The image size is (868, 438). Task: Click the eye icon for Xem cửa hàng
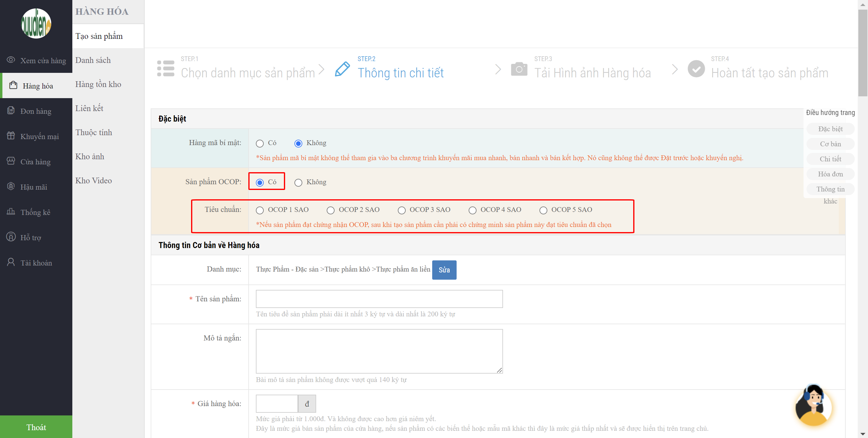click(11, 60)
